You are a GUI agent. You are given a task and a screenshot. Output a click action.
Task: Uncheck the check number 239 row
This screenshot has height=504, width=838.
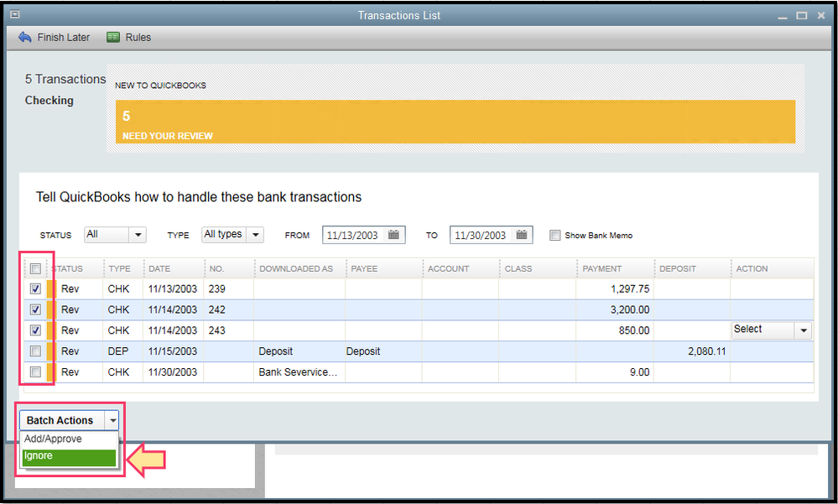coord(35,288)
